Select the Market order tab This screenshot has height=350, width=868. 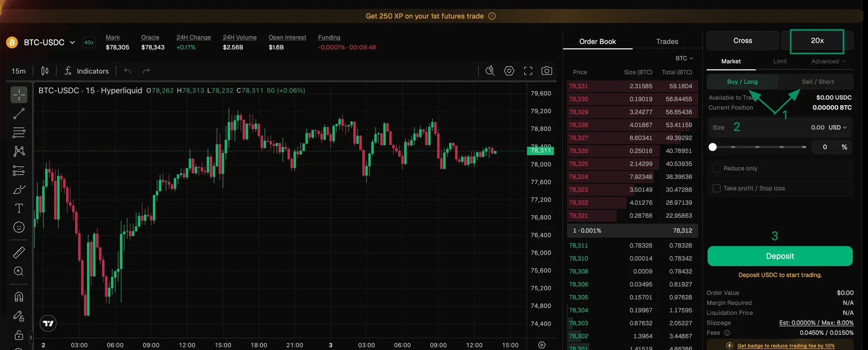pyautogui.click(x=731, y=61)
